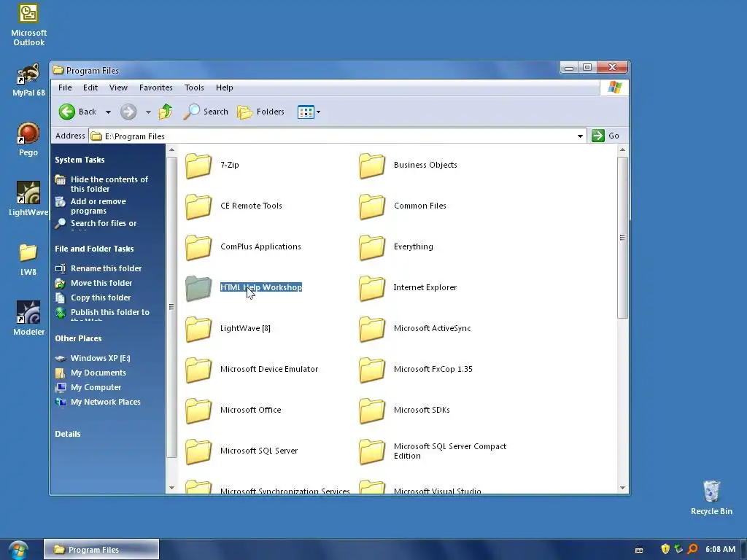Go up one folder level
The height and width of the screenshot is (560, 747).
pyautogui.click(x=166, y=112)
